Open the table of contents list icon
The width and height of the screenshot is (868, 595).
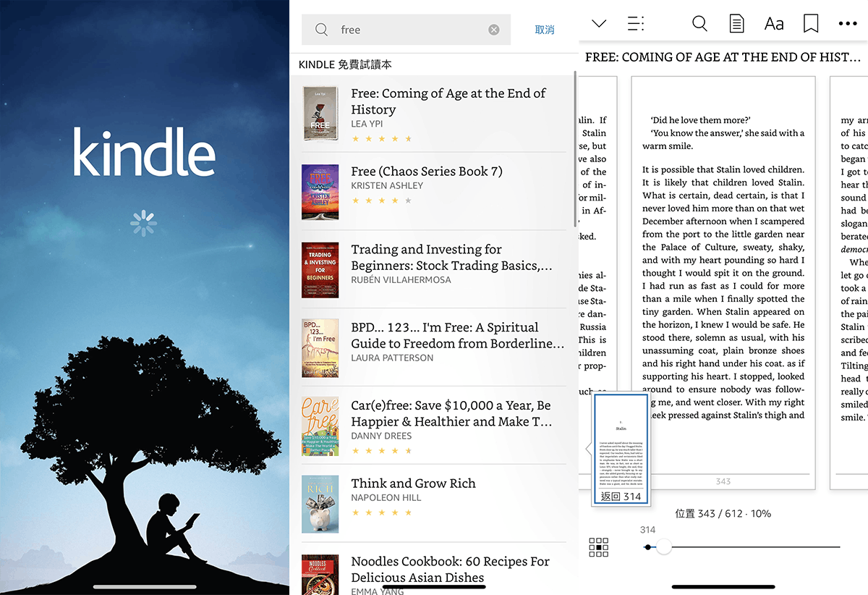(636, 24)
